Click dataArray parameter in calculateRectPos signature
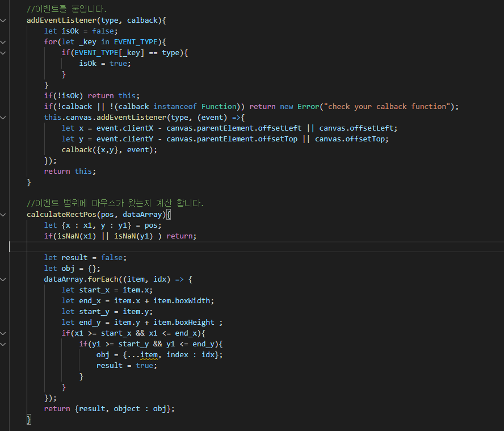504x431 pixels. point(142,215)
